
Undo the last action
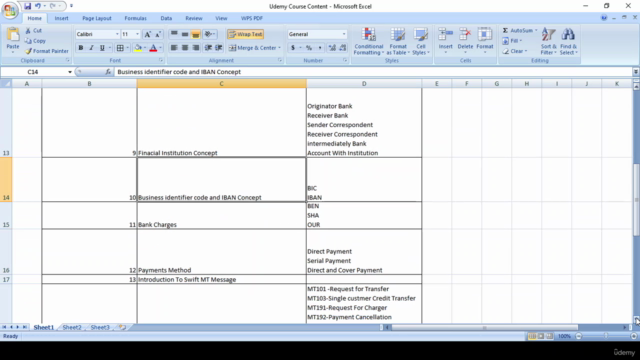[x=38, y=6]
